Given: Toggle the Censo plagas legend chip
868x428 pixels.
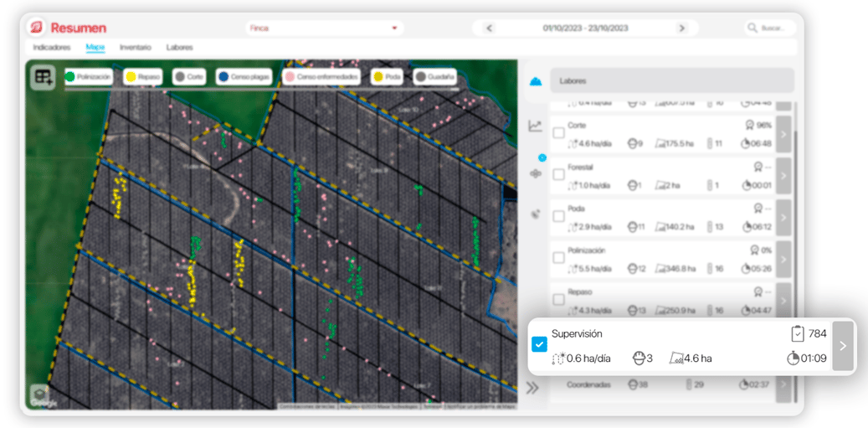Looking at the screenshot, I should click(244, 77).
